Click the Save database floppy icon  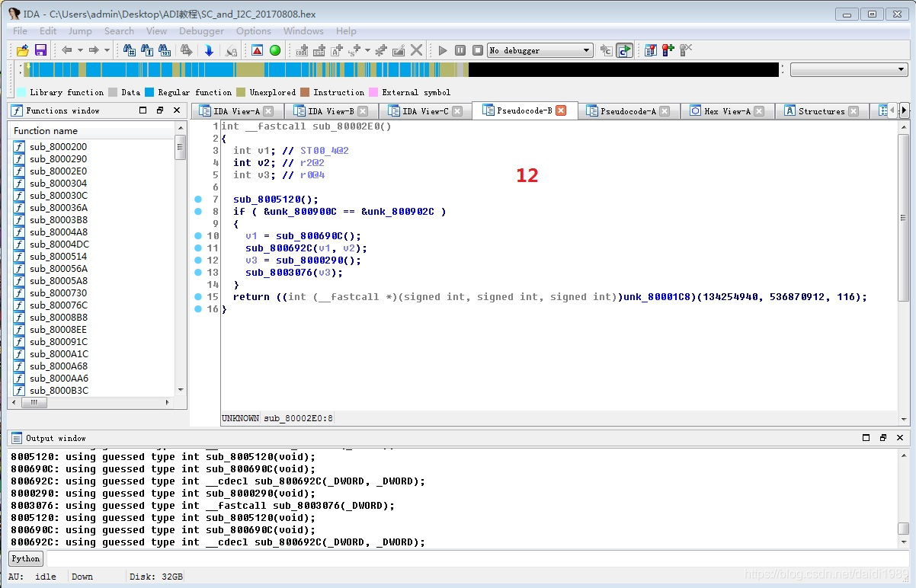click(x=40, y=50)
